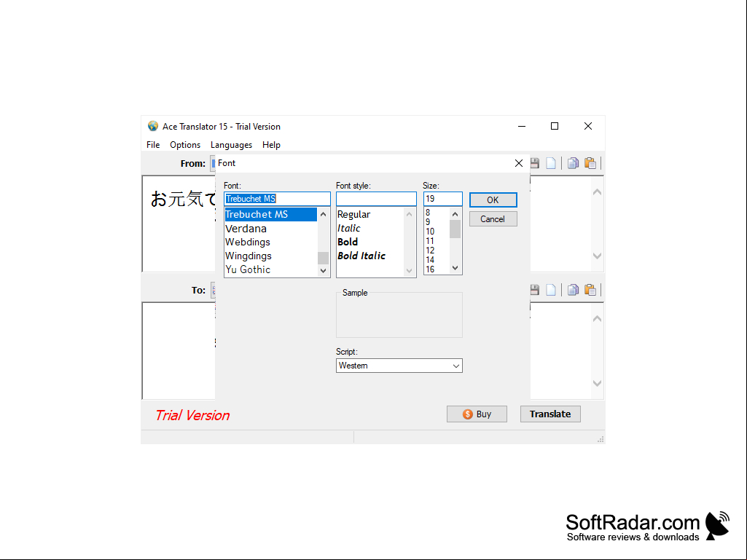Click the save icon in the To toolbar
The image size is (747, 560).
coord(535,290)
